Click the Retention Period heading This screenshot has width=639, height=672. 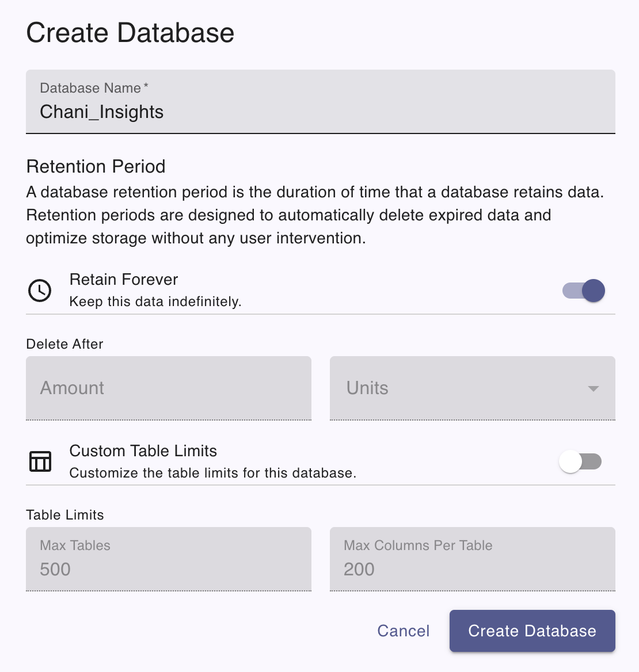pos(96,166)
